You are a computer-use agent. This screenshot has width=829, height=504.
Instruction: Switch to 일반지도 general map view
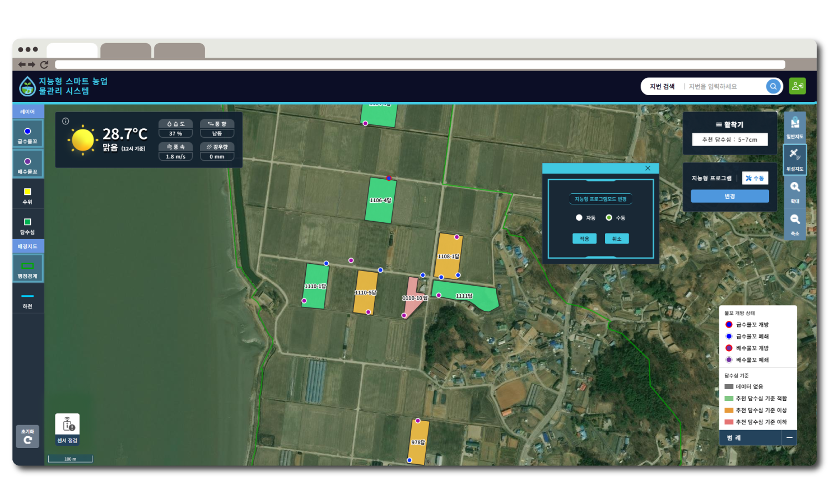[x=794, y=127]
